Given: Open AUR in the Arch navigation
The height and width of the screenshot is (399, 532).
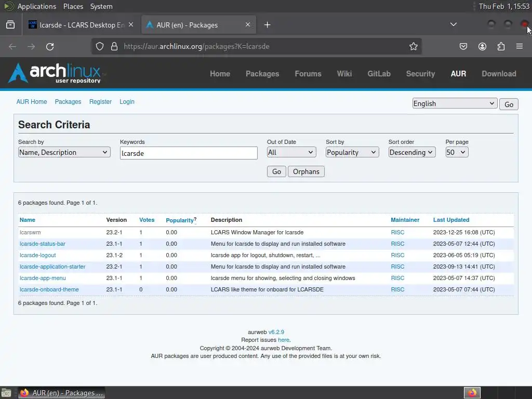Looking at the screenshot, I should [x=458, y=74].
